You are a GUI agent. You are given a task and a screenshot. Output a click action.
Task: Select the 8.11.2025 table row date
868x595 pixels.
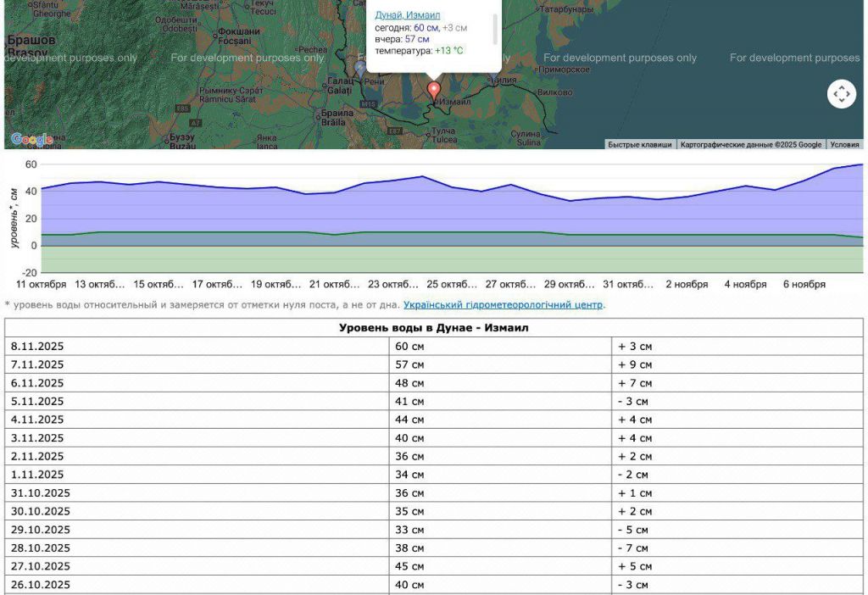38,346
